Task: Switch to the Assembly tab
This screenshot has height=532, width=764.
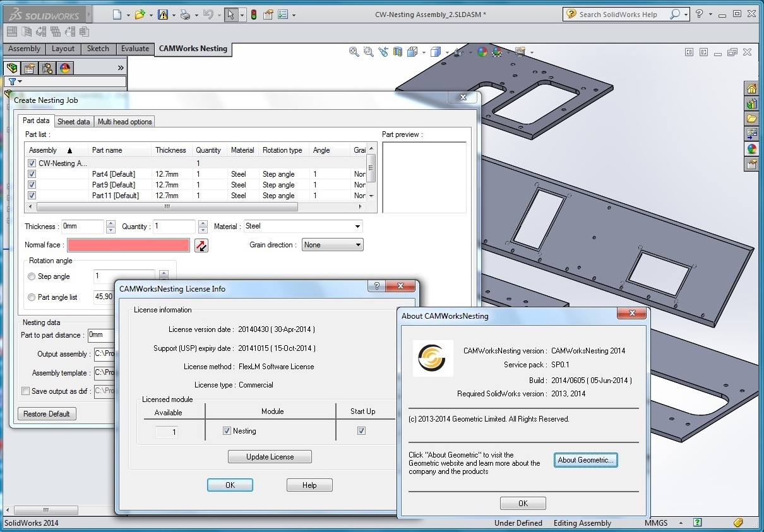Action: [x=25, y=49]
